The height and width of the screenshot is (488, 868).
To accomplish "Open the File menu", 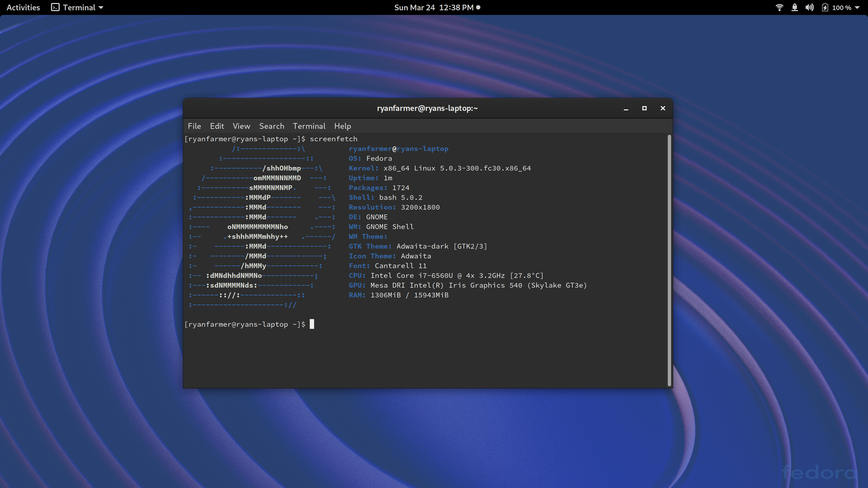I will (194, 126).
